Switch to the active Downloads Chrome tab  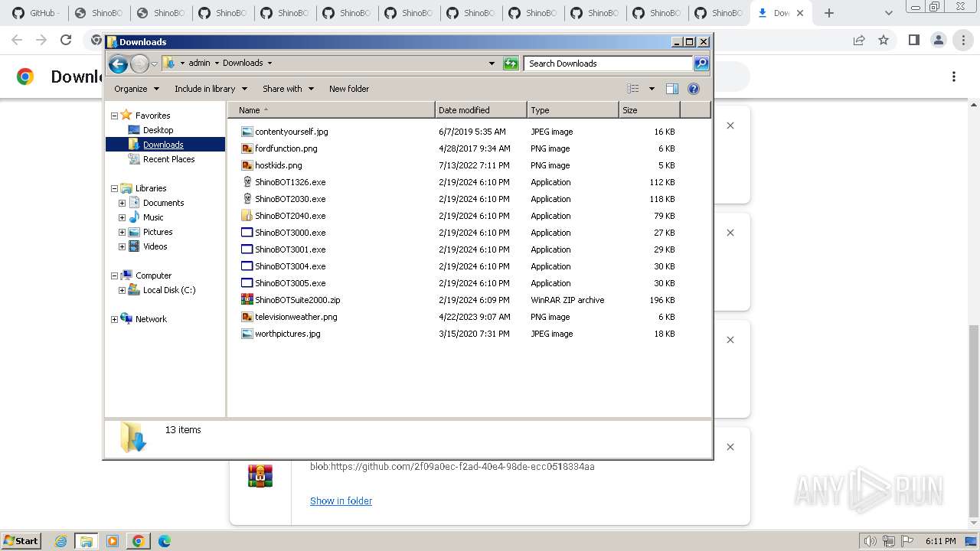pos(781,13)
